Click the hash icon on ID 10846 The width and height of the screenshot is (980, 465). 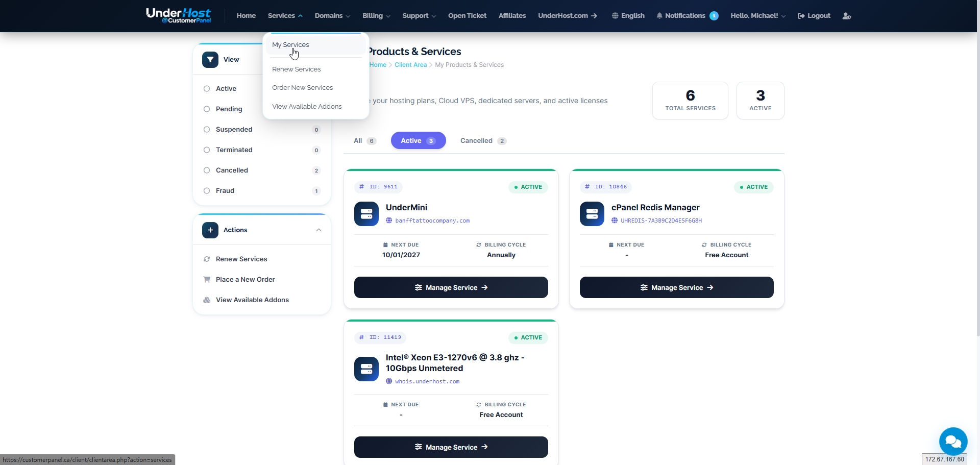(x=587, y=187)
